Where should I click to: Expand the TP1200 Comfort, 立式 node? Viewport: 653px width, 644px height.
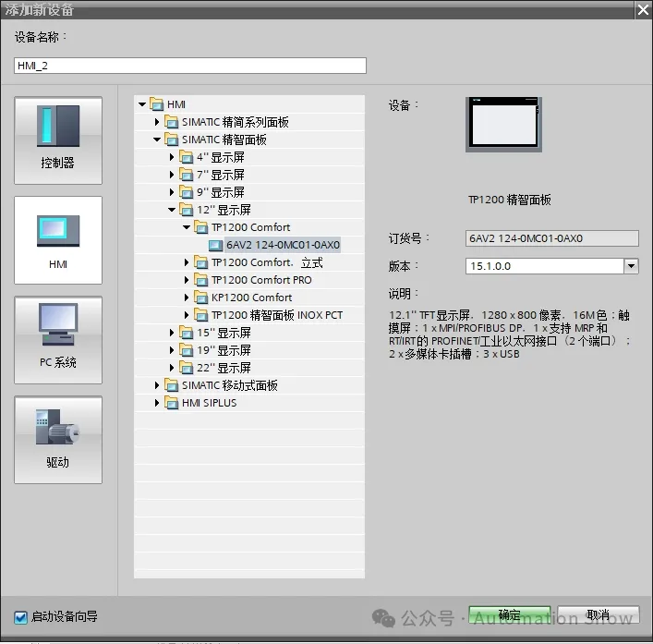click(187, 262)
